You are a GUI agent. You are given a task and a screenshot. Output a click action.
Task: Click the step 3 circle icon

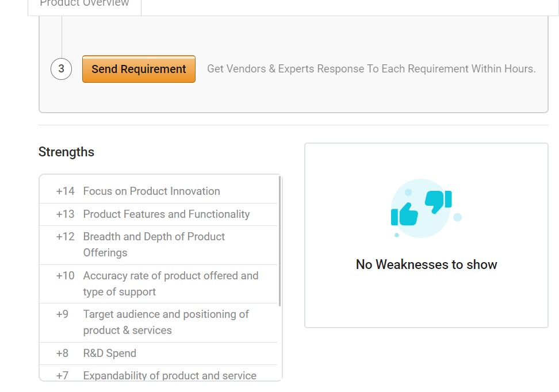coord(62,69)
